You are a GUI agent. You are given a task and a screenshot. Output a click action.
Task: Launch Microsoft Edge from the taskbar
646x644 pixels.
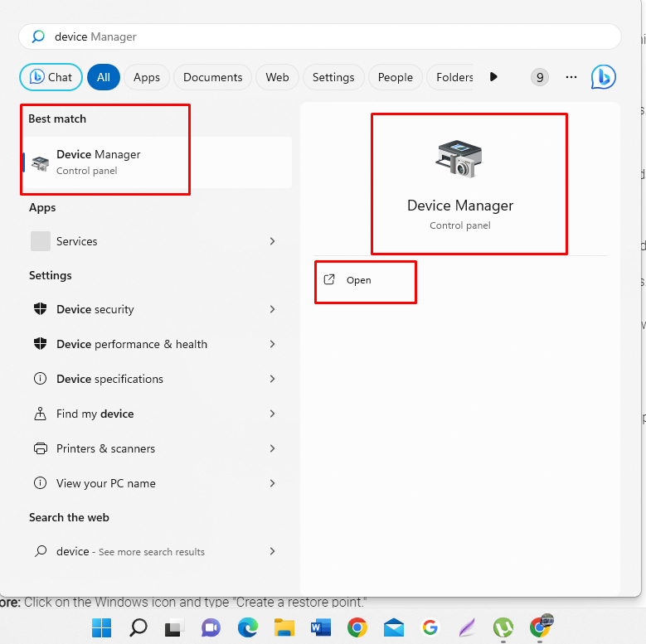pyautogui.click(x=248, y=627)
